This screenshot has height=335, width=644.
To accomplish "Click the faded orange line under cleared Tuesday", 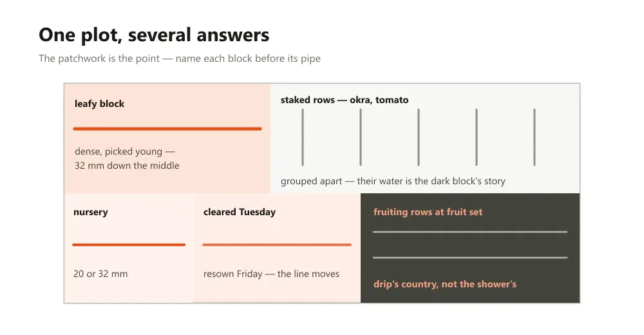I will 277,245.
